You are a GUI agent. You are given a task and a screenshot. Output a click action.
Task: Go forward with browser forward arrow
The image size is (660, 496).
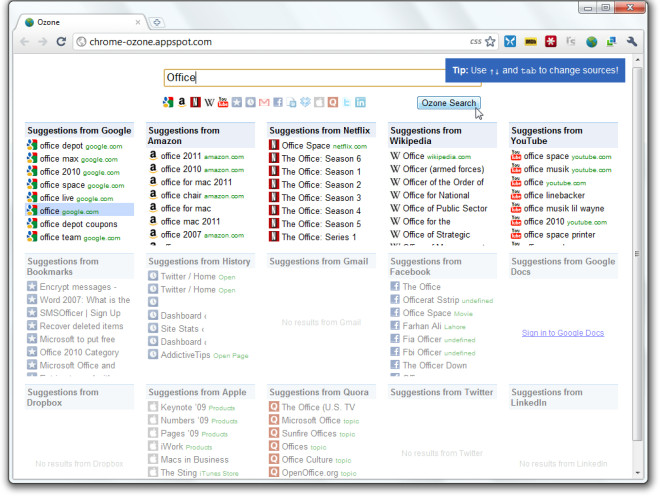coord(43,42)
